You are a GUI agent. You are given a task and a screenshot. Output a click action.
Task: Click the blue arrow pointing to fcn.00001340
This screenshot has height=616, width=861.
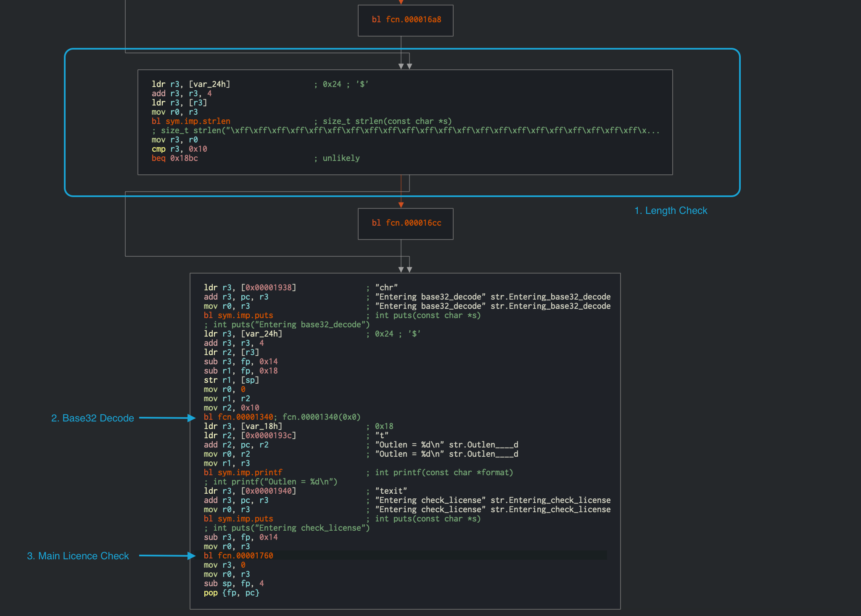167,418
